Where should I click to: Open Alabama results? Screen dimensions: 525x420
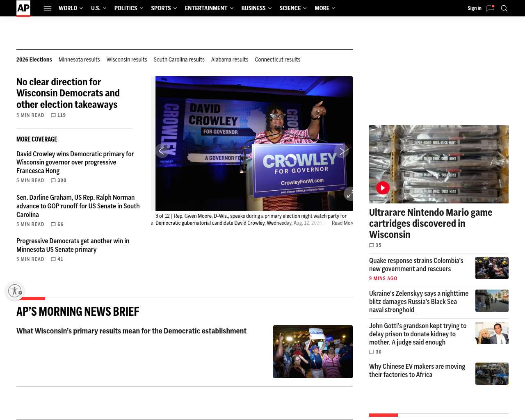point(230,59)
